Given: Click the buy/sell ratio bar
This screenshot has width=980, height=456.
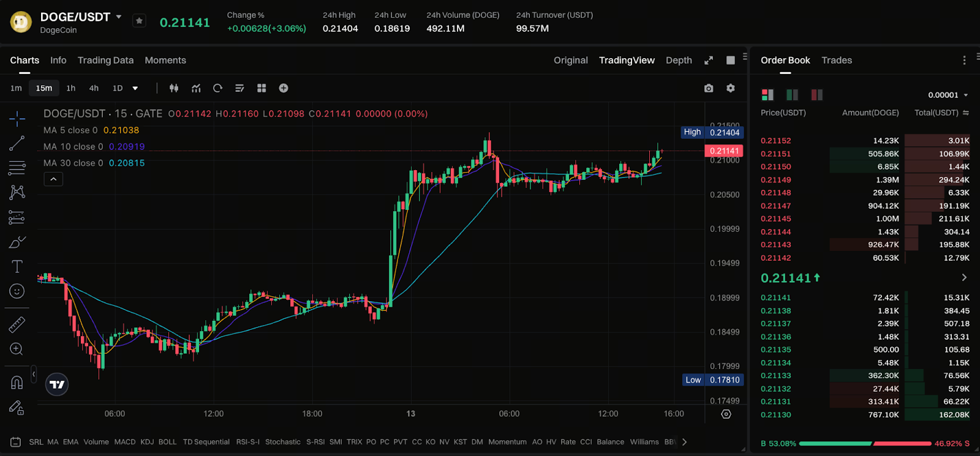Looking at the screenshot, I should coord(865,443).
